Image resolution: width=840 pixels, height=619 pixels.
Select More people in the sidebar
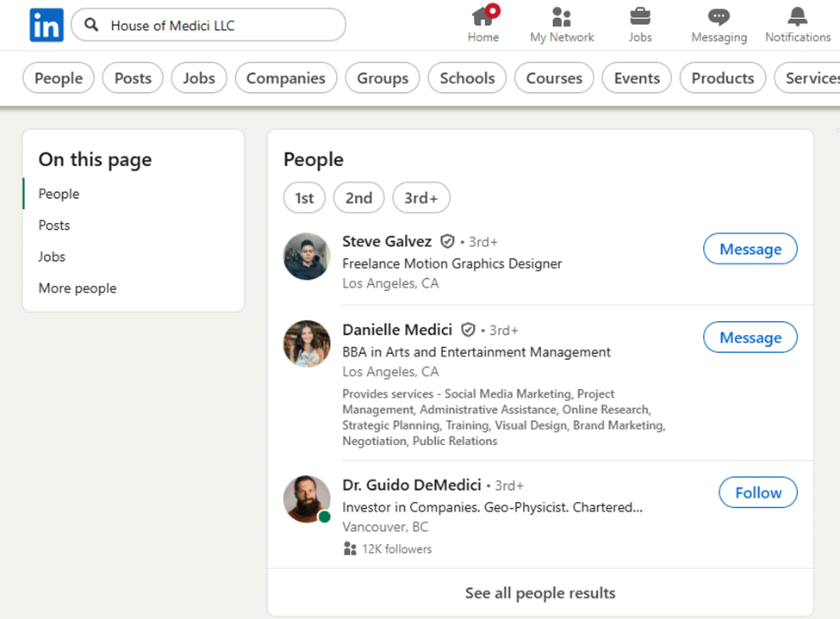(78, 288)
